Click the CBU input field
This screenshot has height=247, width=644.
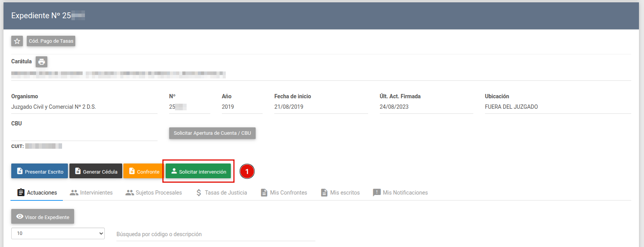pyautogui.click(x=84, y=135)
